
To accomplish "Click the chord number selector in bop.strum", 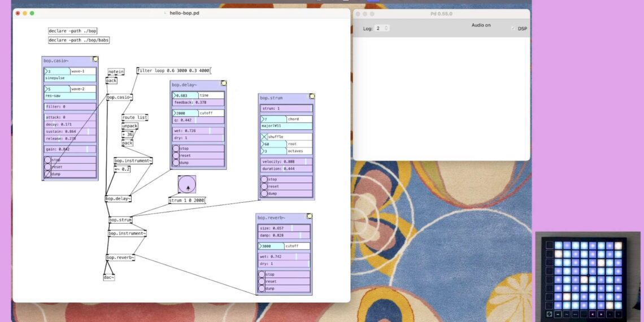I will (273, 119).
